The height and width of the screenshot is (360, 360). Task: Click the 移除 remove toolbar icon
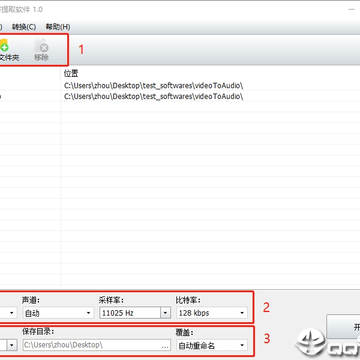point(41,50)
